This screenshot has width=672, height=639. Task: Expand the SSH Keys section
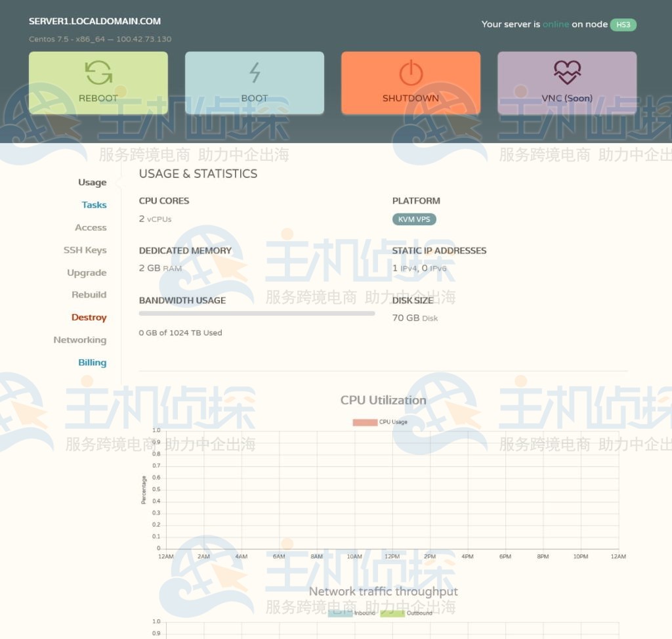point(85,250)
